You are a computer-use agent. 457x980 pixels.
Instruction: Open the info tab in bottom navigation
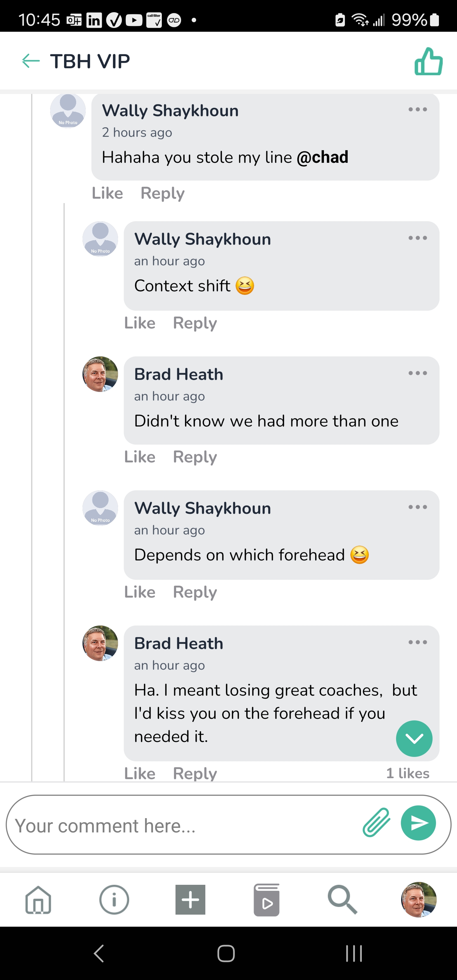coord(114,900)
